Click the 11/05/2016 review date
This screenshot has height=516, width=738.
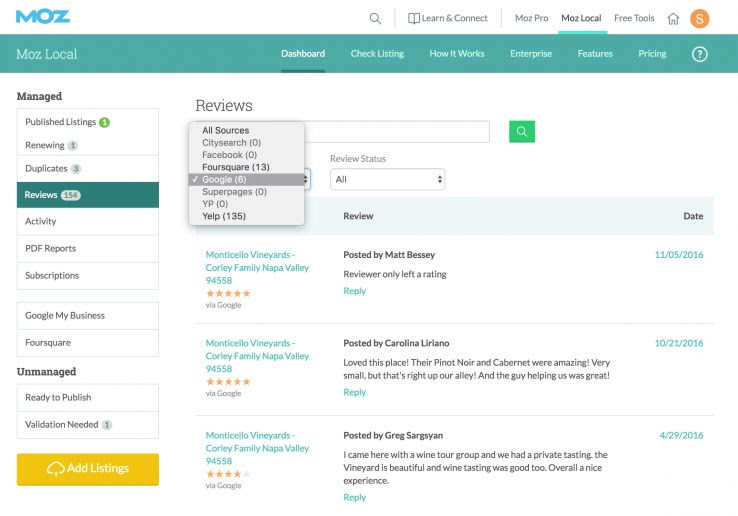(x=679, y=255)
